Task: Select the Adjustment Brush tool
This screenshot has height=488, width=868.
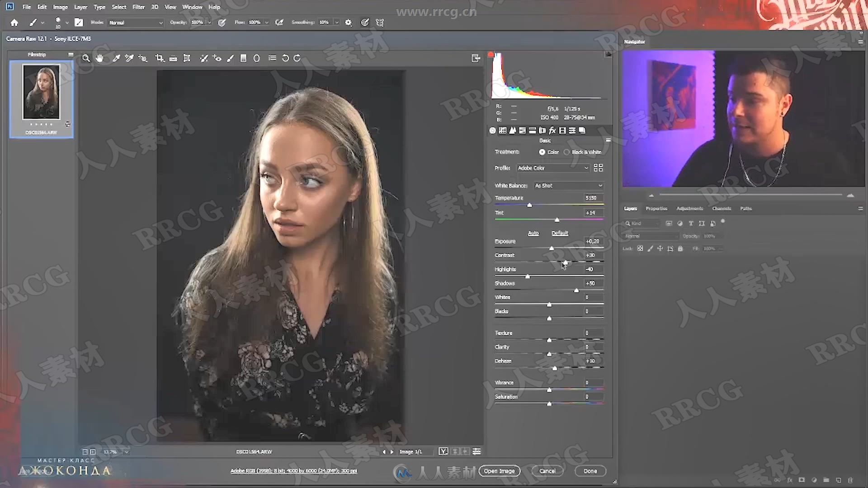Action: [x=230, y=58]
